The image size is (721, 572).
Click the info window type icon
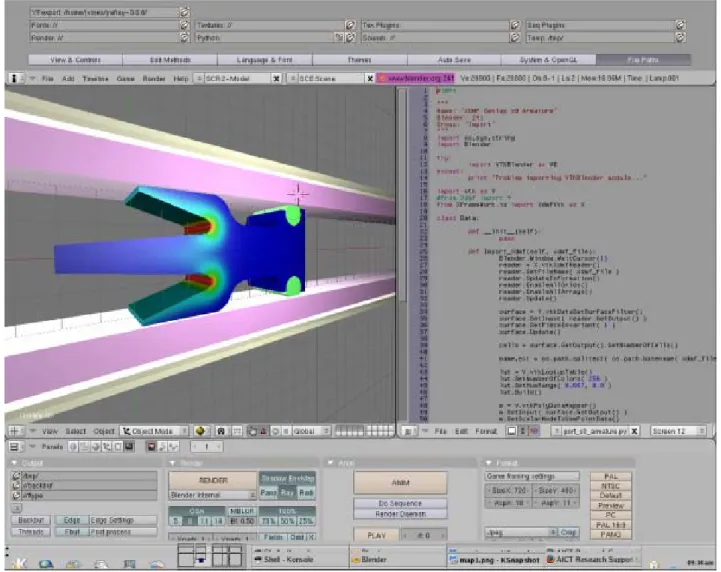click(x=15, y=79)
